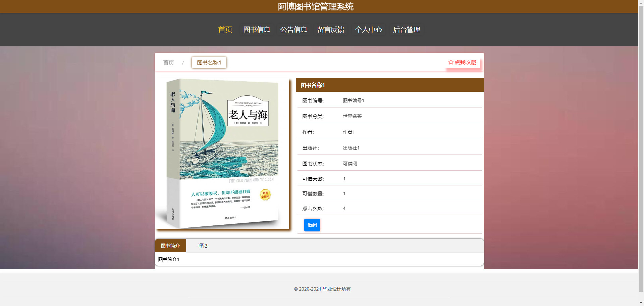Screen dimensions: 644x306
Task: Go to 后台管理 in the navigation
Action: coord(407,30)
